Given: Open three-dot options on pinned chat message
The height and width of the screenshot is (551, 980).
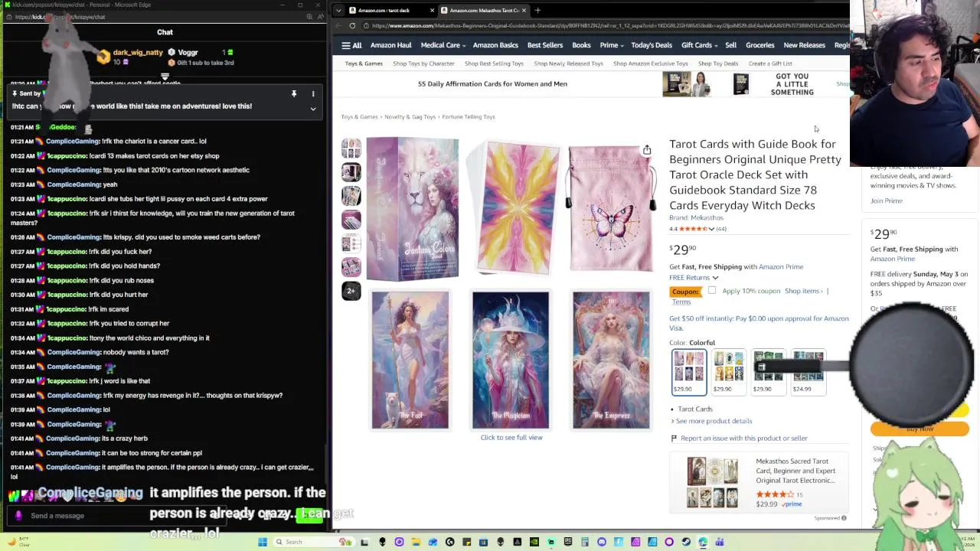Looking at the screenshot, I should click(313, 93).
